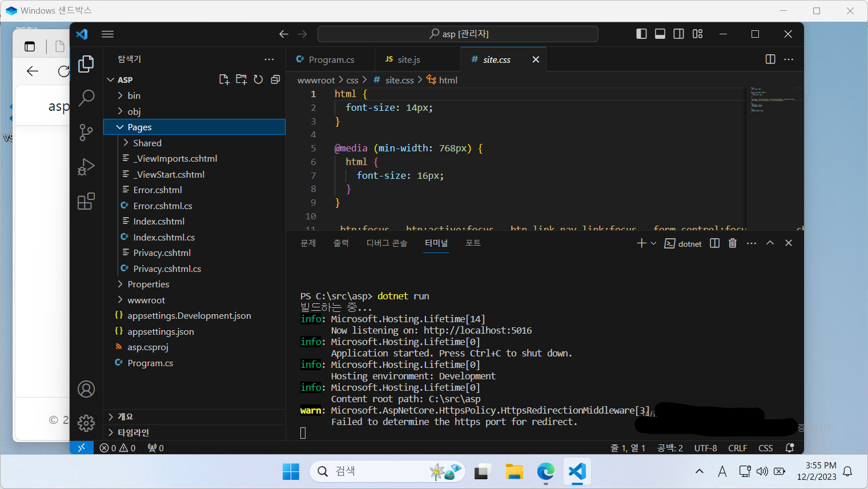Close the bottom terminal panel
868x489 pixels.
[x=789, y=243]
